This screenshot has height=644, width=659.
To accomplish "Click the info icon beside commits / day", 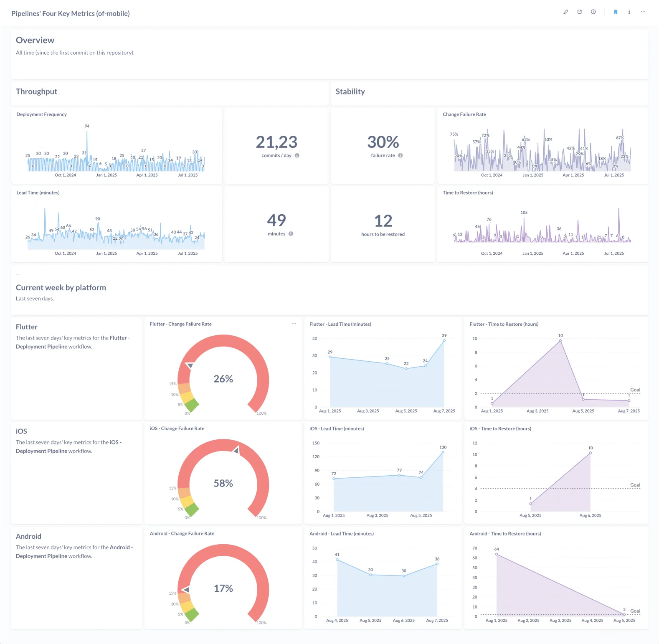I will (x=297, y=155).
